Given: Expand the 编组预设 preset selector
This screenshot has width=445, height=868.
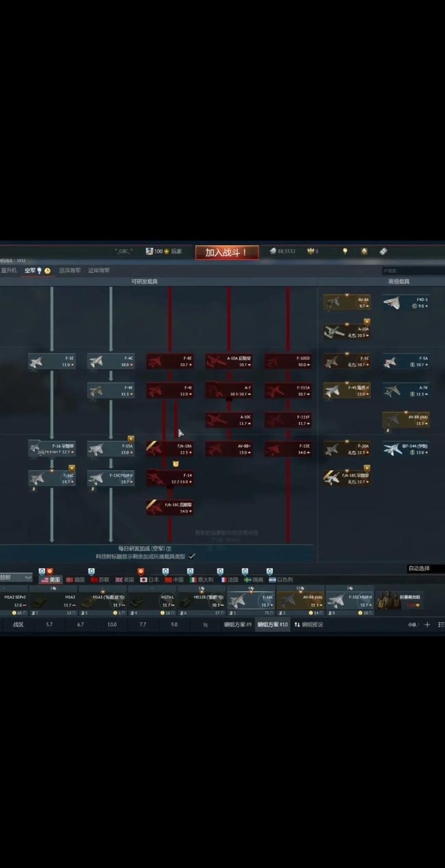Looking at the screenshot, I should (x=309, y=624).
